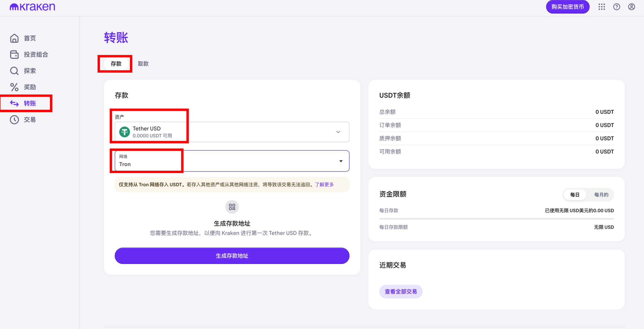
Task: Open the help question mark icon
Action: pos(617,7)
